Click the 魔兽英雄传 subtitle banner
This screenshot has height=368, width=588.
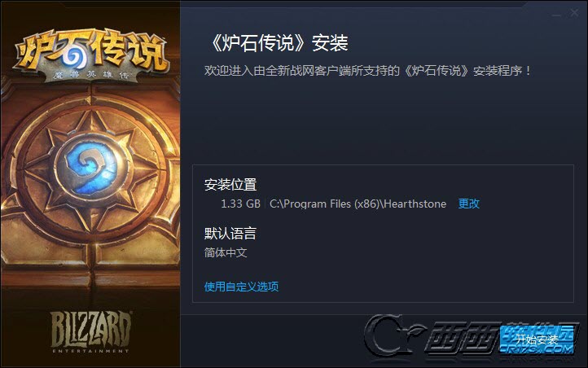(90, 75)
